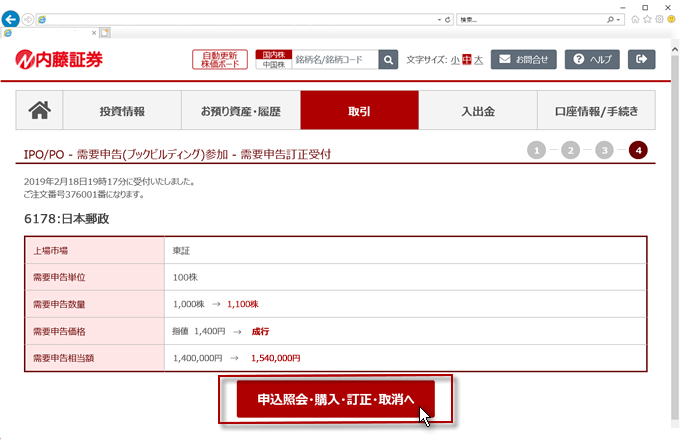Screen dimensions: 680x448
Task: Open the ヘルプ help button
Action: [x=592, y=59]
